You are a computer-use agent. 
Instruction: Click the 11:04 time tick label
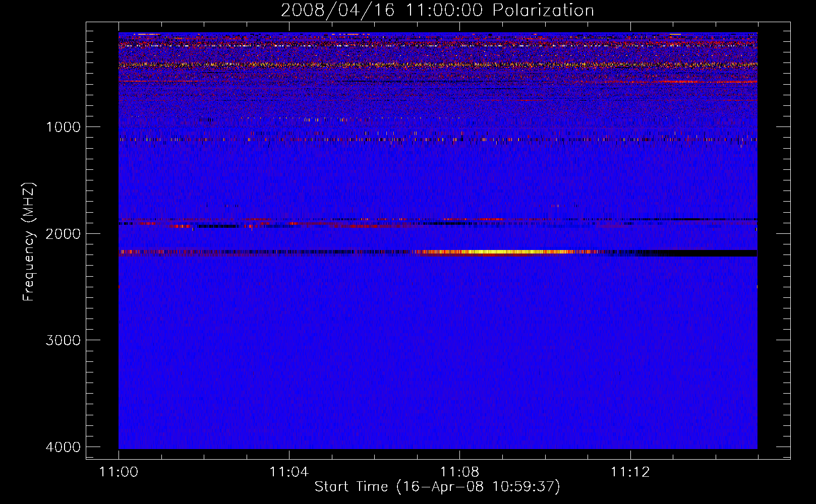(289, 472)
